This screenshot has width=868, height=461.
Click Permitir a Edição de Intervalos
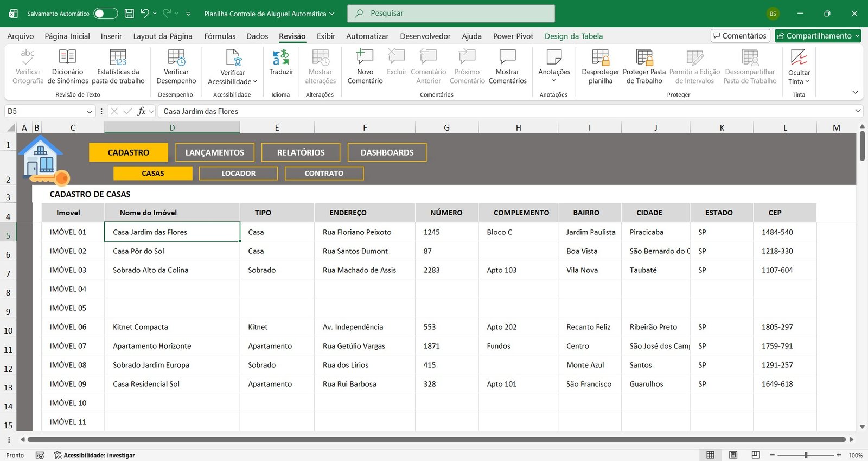click(x=694, y=66)
